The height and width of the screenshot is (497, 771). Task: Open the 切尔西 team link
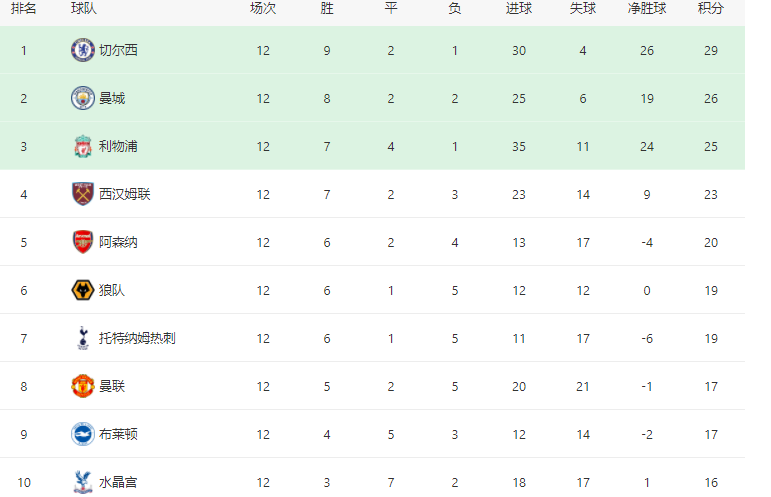(x=118, y=50)
